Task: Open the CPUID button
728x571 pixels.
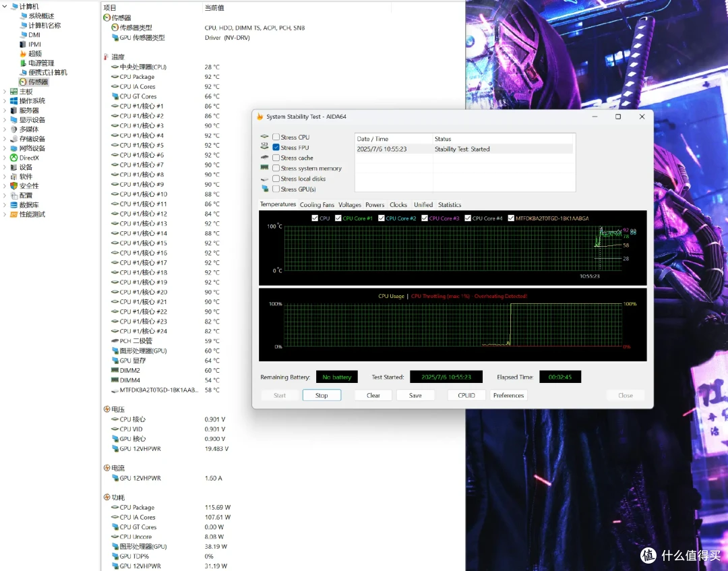Action: point(466,395)
